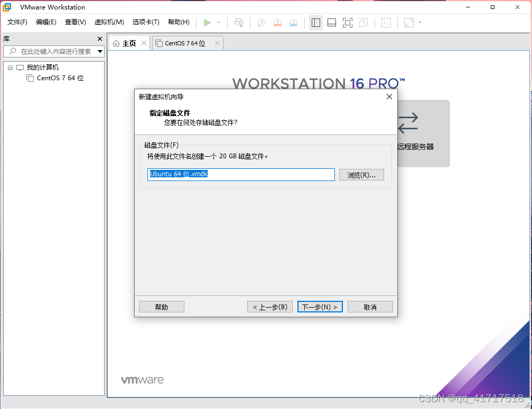
Task: Close the 库 library panel
Action: 100,39
